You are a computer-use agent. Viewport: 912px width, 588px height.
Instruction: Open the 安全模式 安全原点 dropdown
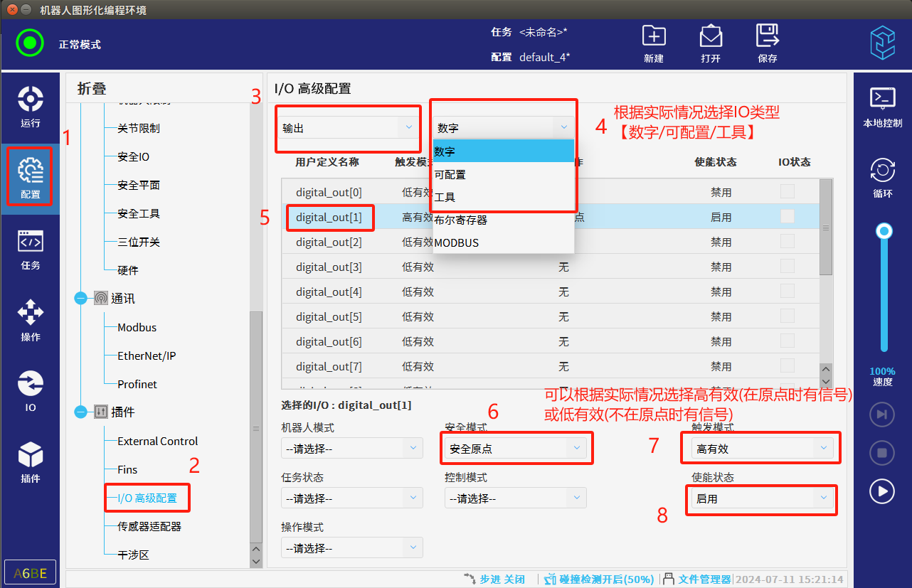518,449
